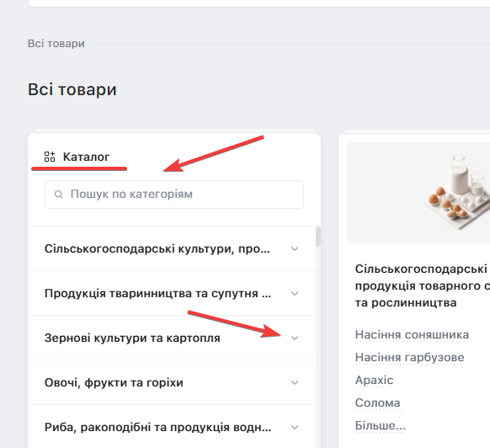Viewport: 490px width, 448px height.
Task: Open Насіння соняшника link
Action: [x=412, y=334]
